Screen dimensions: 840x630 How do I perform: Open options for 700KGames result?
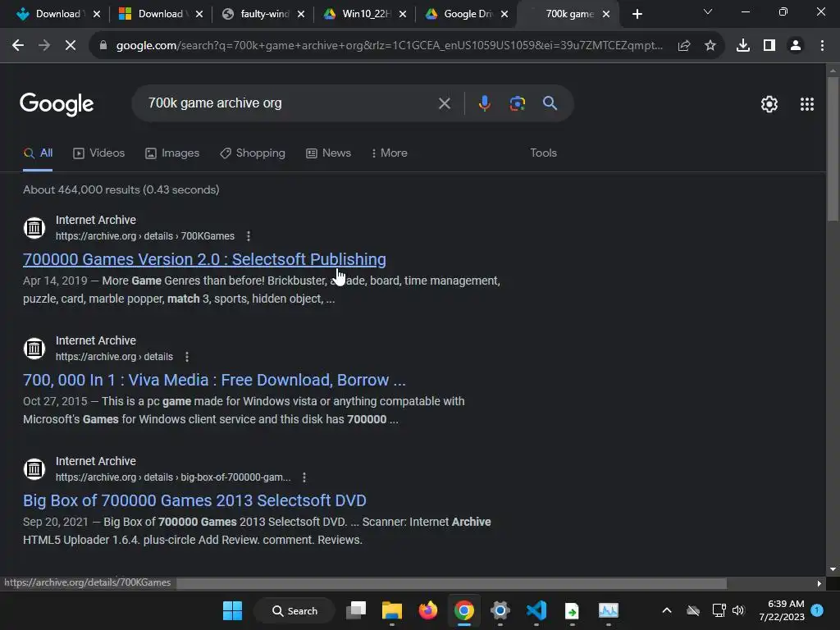coord(248,236)
